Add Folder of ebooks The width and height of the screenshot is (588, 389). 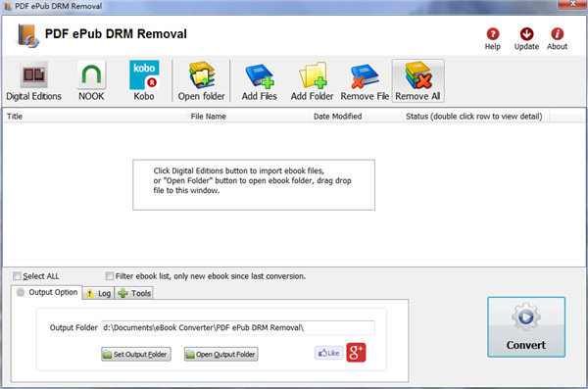(312, 80)
